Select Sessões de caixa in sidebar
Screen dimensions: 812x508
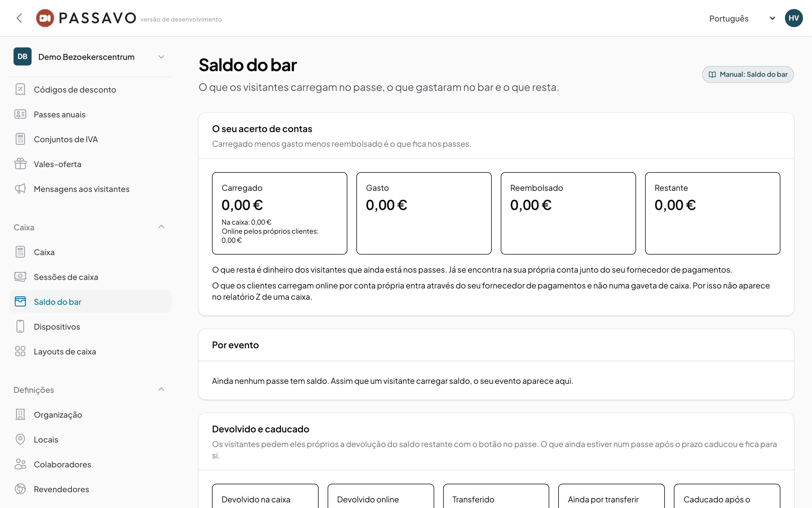point(90,277)
